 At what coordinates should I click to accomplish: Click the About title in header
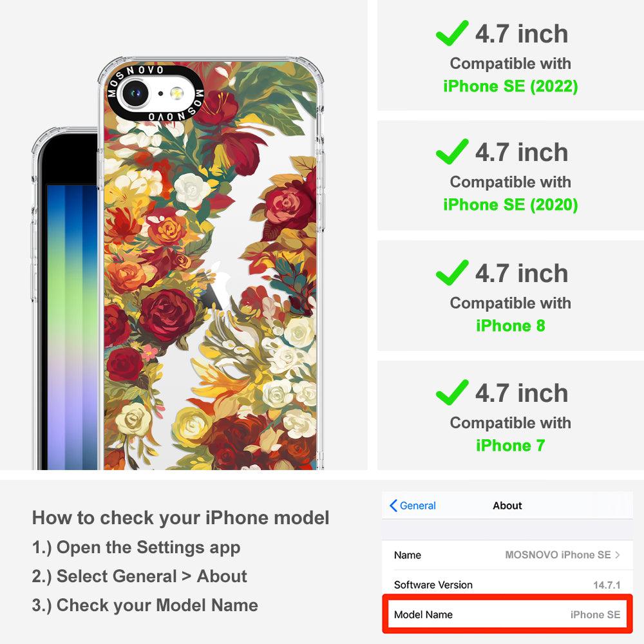507,506
